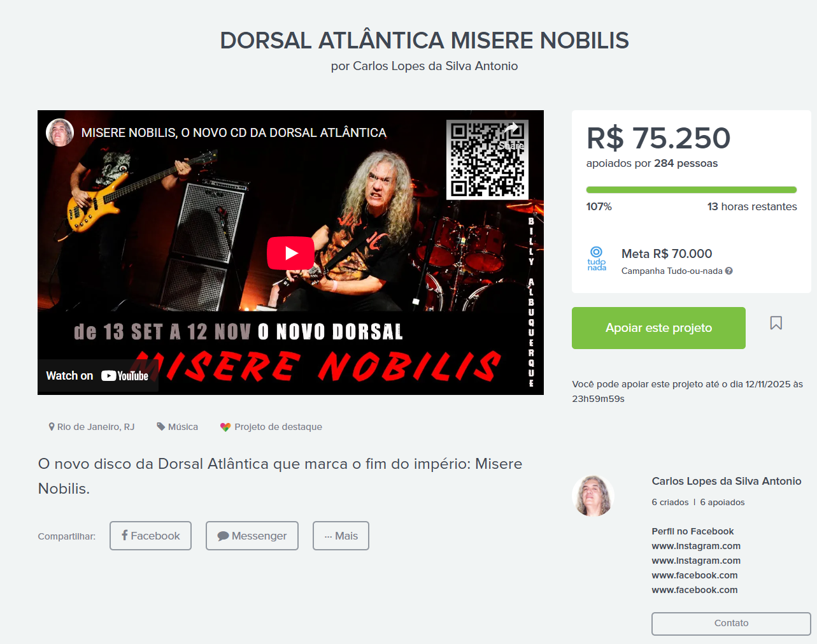
Task: Click the creator profile photo
Action: click(593, 496)
